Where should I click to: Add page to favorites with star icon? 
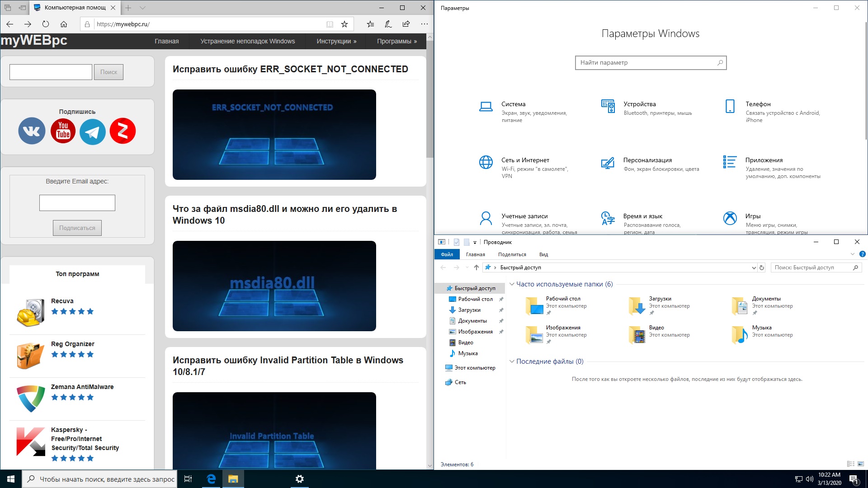coord(344,24)
